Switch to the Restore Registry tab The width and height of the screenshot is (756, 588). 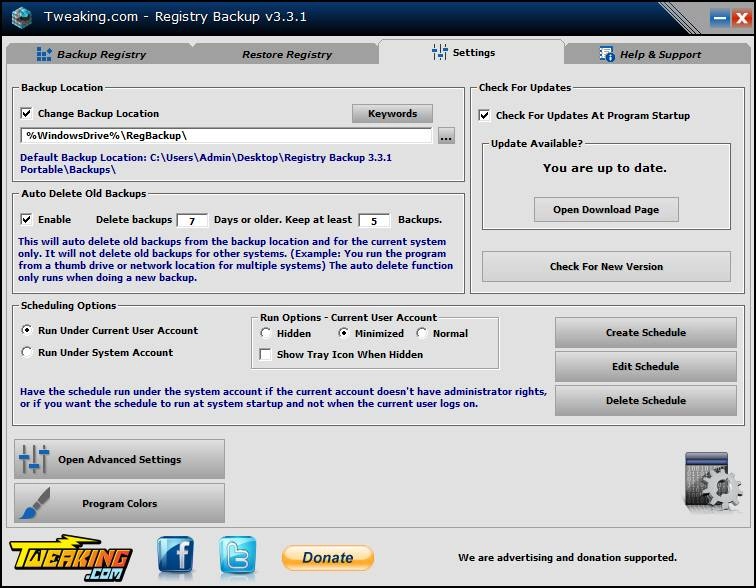[286, 54]
